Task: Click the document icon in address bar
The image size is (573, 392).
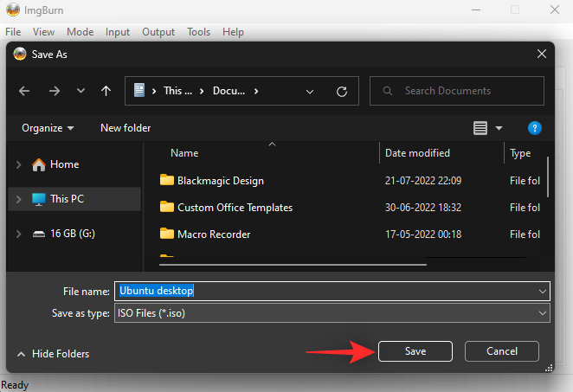Action: pyautogui.click(x=139, y=90)
